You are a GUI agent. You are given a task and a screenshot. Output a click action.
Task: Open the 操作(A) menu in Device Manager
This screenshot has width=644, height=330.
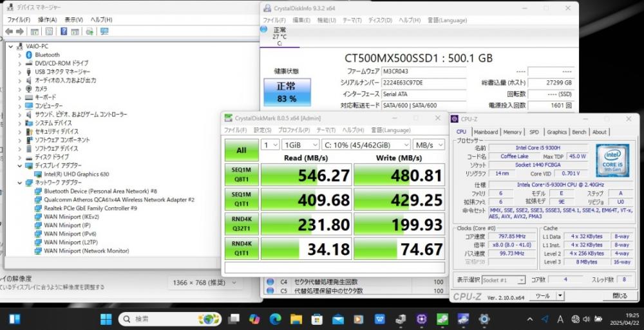[x=47, y=20]
